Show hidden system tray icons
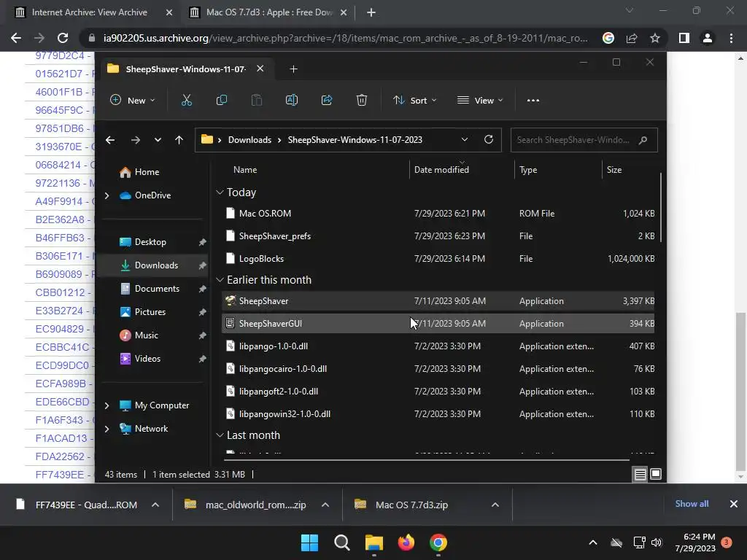The image size is (747, 560). coord(593,542)
